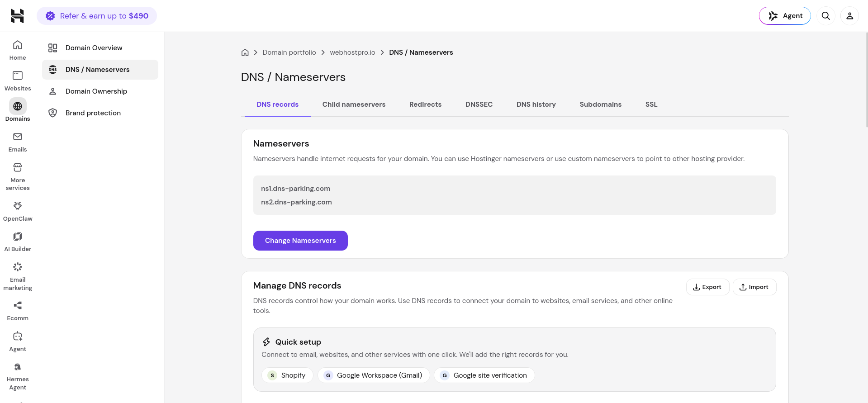Click the DNS badge icon in the submenu
The width and height of the screenshot is (868, 403).
(x=53, y=70)
